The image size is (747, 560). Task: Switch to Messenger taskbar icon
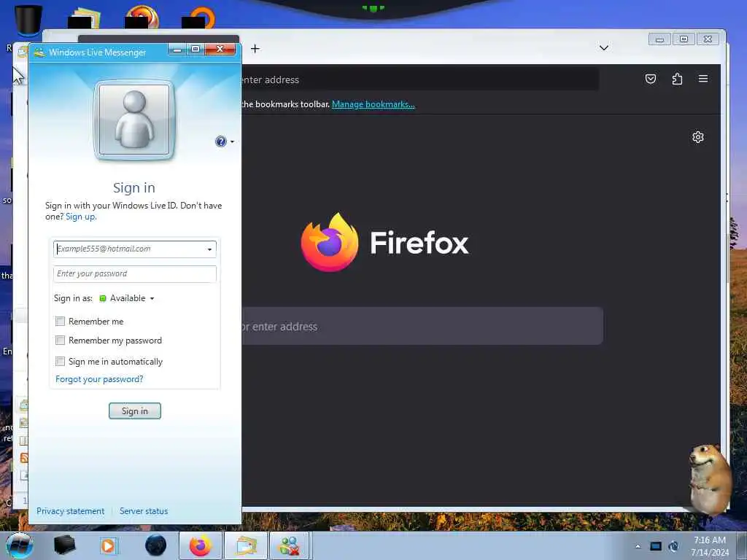pos(290,545)
